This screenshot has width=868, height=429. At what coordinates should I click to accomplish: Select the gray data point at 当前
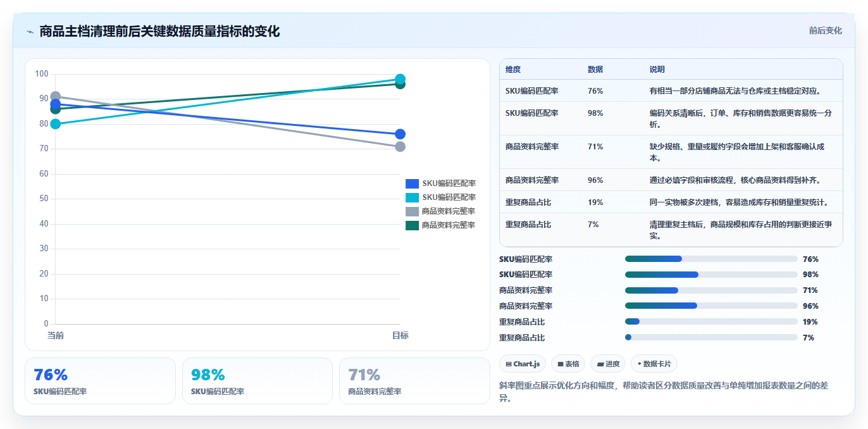click(x=56, y=96)
